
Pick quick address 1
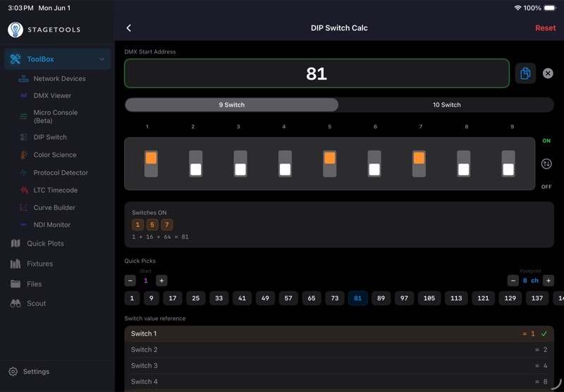132,298
